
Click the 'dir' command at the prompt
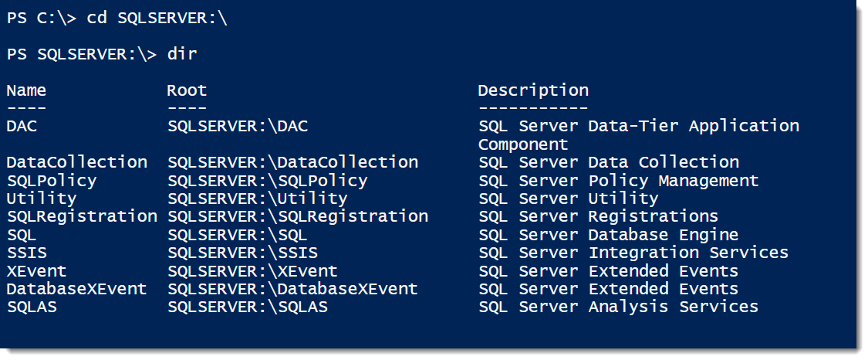[182, 54]
